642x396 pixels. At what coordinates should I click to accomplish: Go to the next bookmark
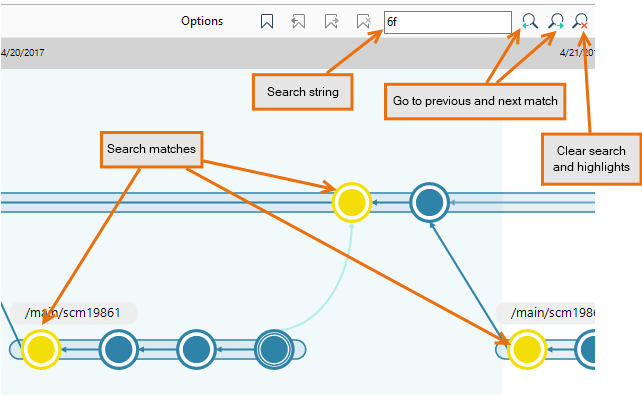[x=331, y=21]
